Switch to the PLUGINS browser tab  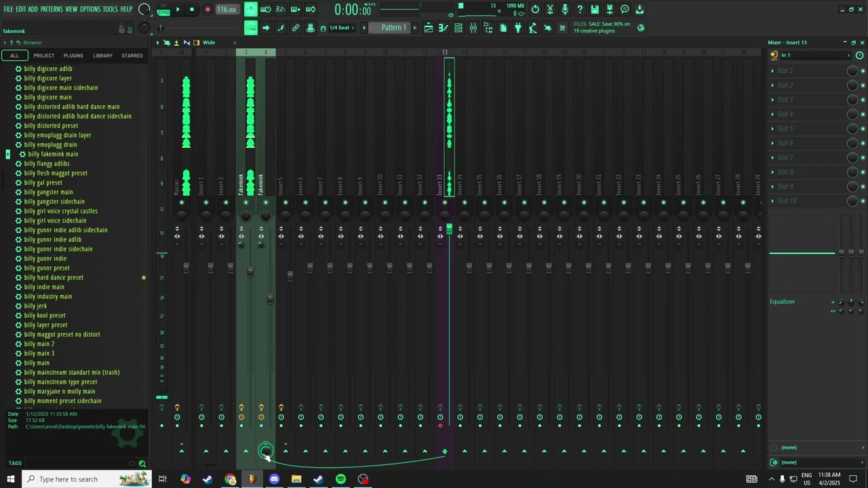point(73,56)
